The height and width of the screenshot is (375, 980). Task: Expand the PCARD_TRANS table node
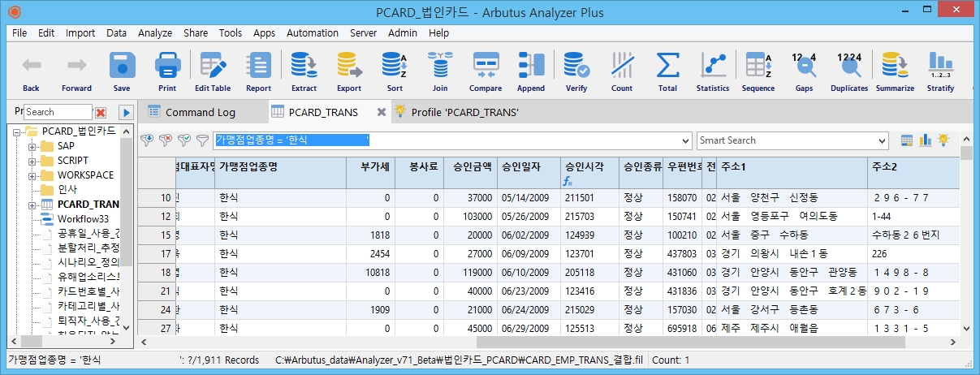click(32, 205)
